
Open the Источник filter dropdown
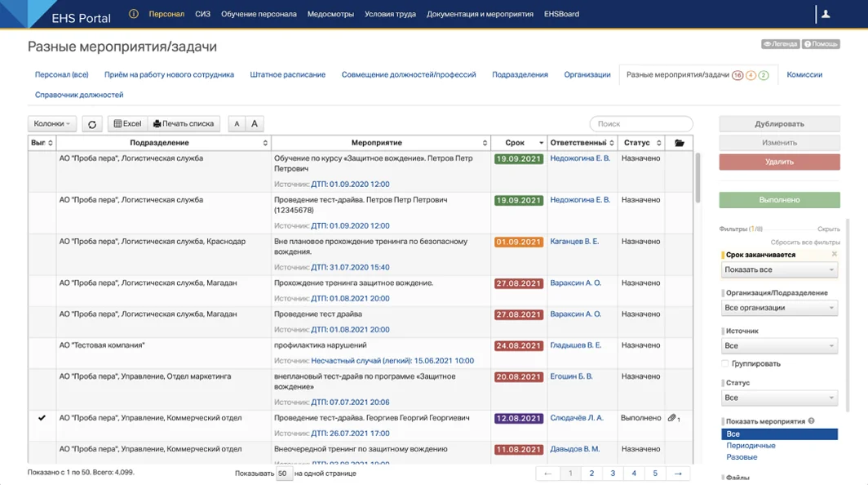(x=779, y=346)
